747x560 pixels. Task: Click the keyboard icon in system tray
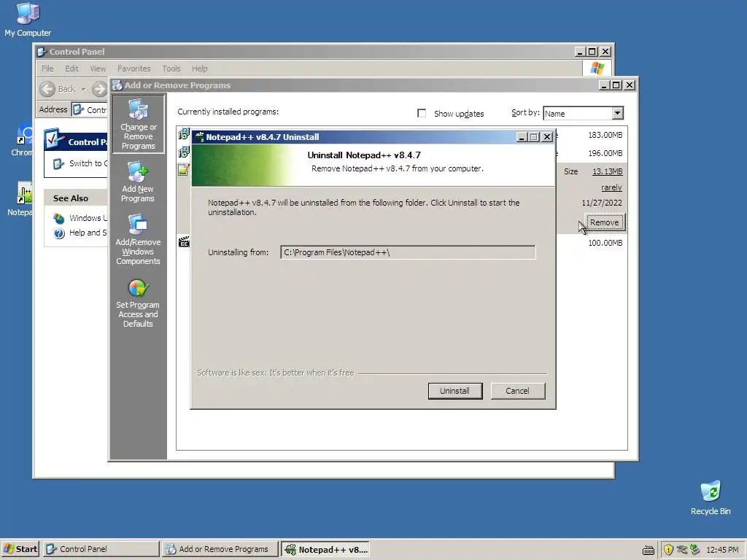pos(649,550)
